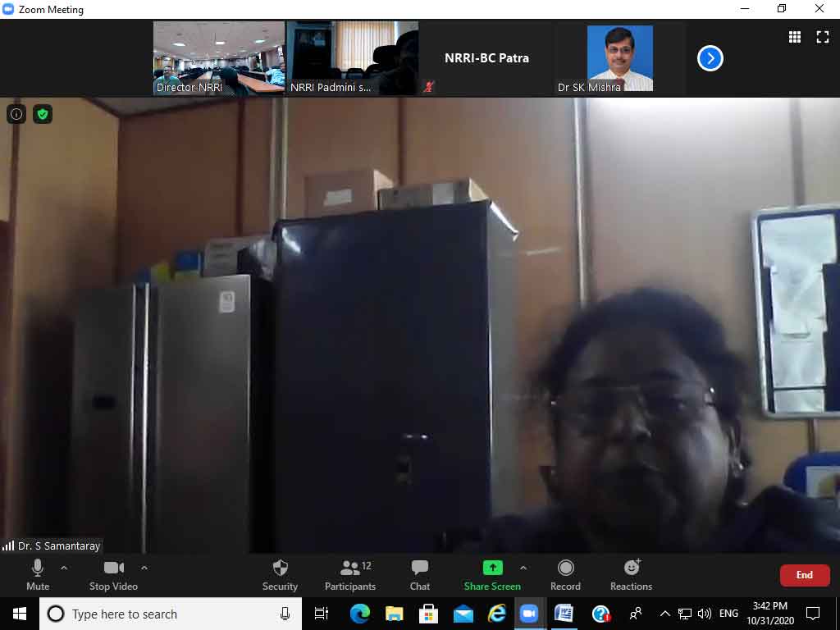Launch Microsoft Edge from taskbar

[x=359, y=614]
